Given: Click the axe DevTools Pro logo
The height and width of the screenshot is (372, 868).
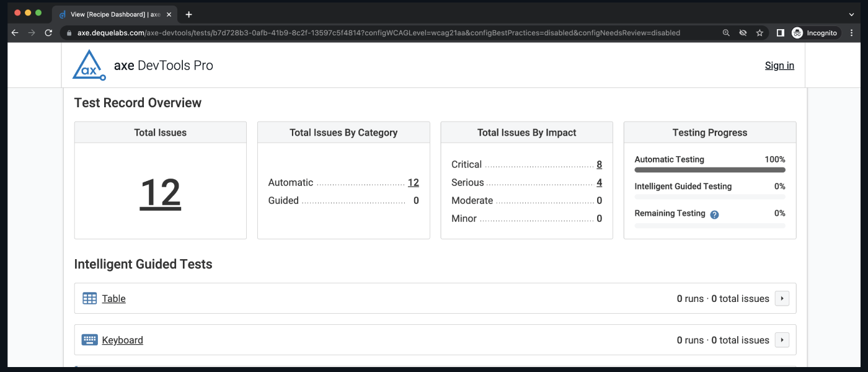Looking at the screenshot, I should pyautogui.click(x=89, y=65).
